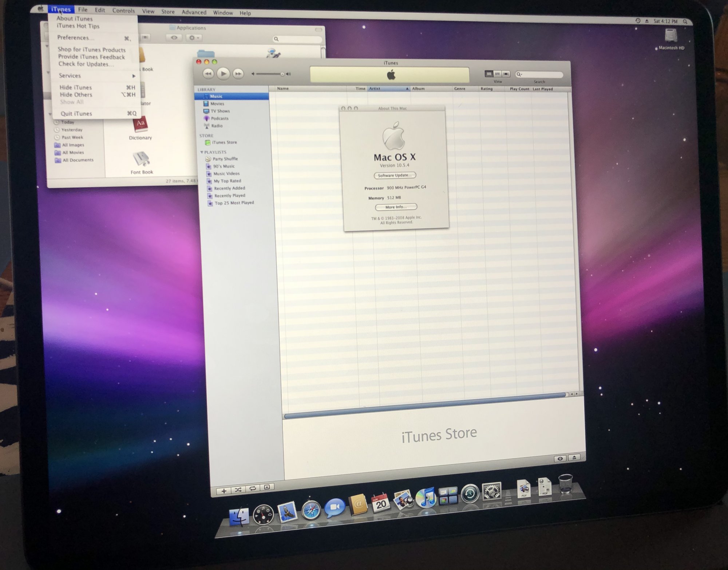Click the fast-forward button in iTunes

pyautogui.click(x=238, y=74)
